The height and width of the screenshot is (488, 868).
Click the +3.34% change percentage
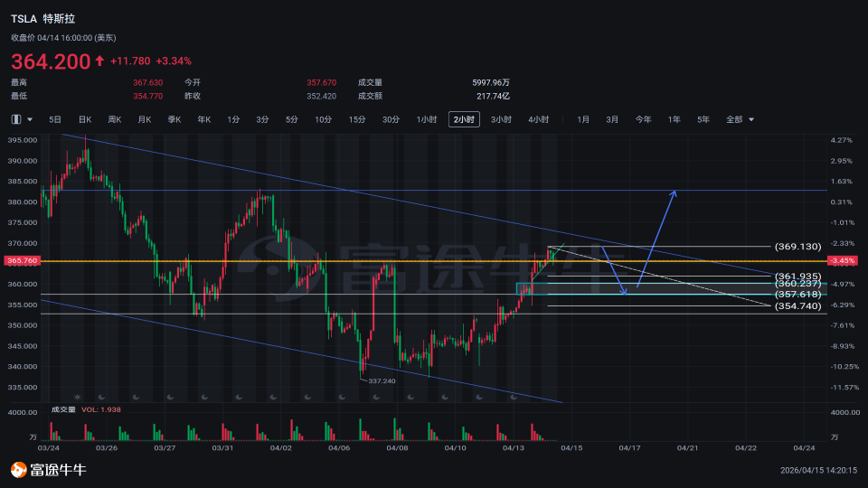(x=174, y=61)
